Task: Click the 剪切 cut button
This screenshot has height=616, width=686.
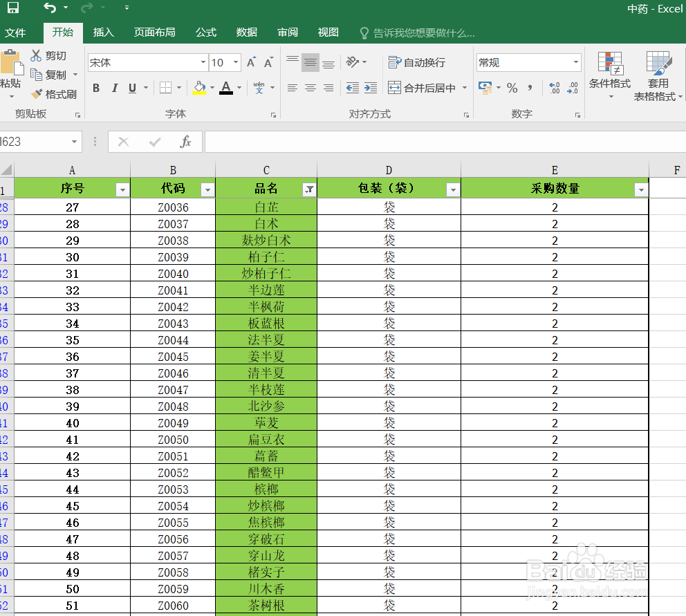Action: (x=48, y=55)
